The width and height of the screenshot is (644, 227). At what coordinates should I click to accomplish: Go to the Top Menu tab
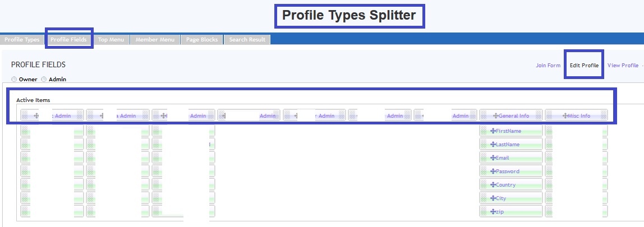click(111, 40)
